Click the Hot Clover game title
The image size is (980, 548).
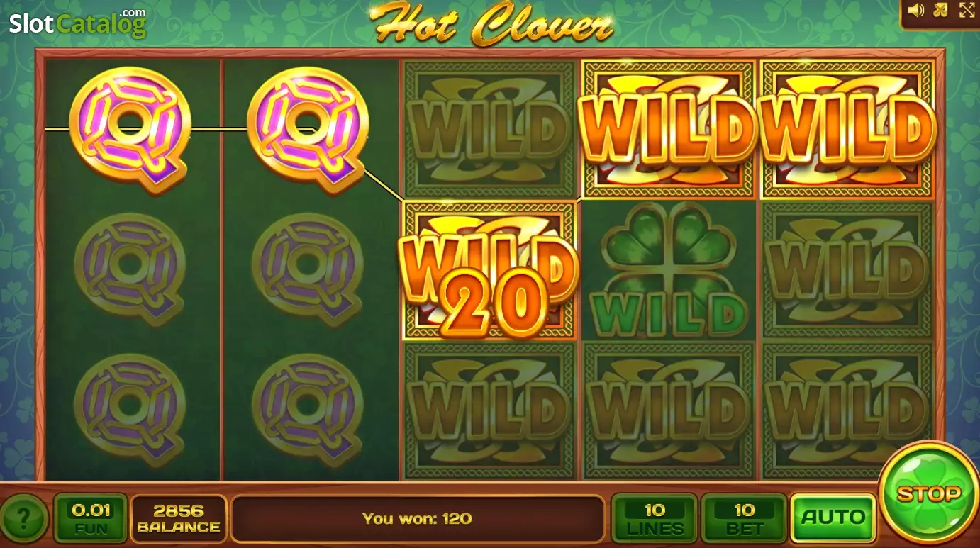491,24
